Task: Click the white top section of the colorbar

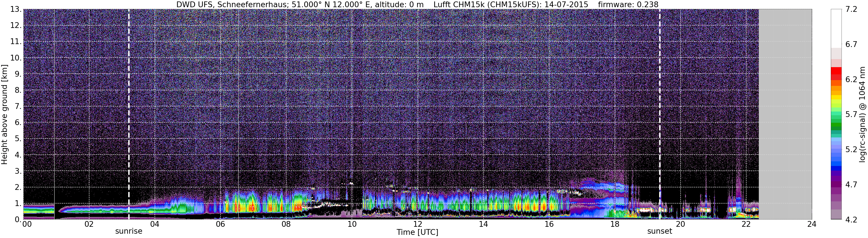Action: pos(836,29)
